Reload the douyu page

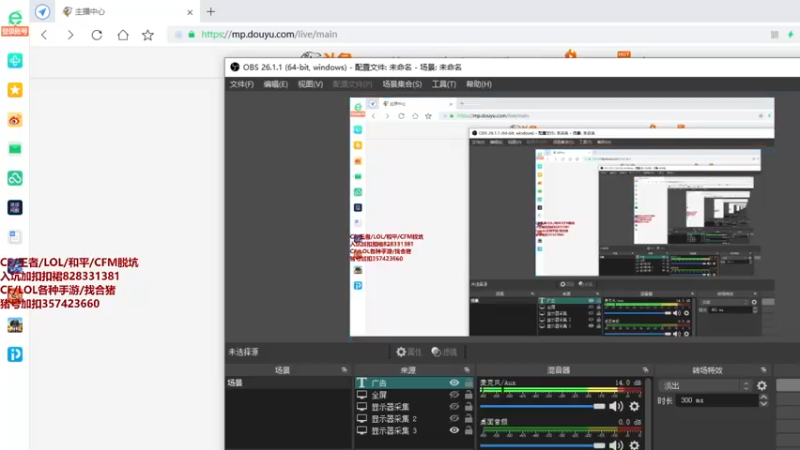pyautogui.click(x=97, y=35)
